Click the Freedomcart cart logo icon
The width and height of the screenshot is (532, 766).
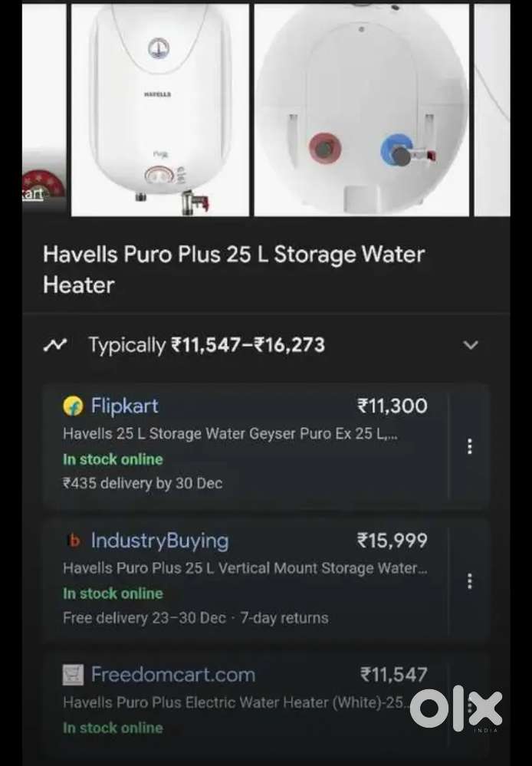73,676
